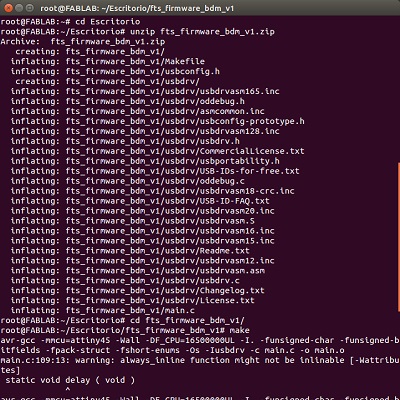Click the line inflating USB-ID-FAQ.txt
Image resolution: width=400 pixels, height=400 pixels.
[140, 202]
